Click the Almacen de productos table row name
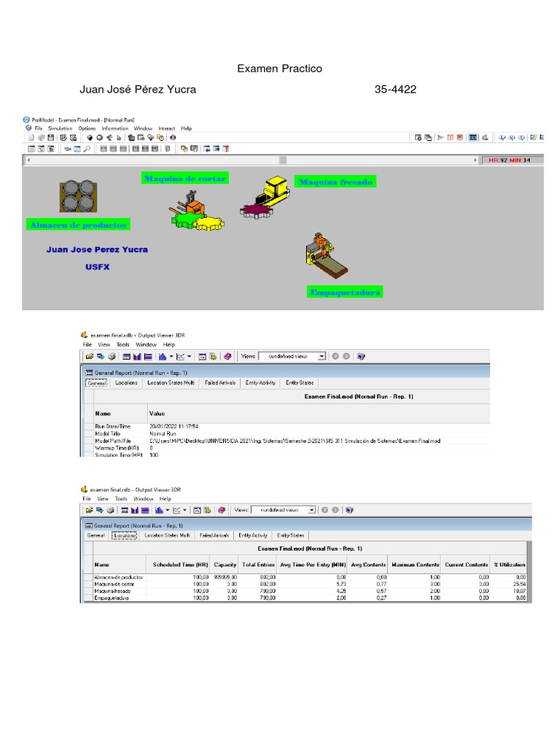 119,578
